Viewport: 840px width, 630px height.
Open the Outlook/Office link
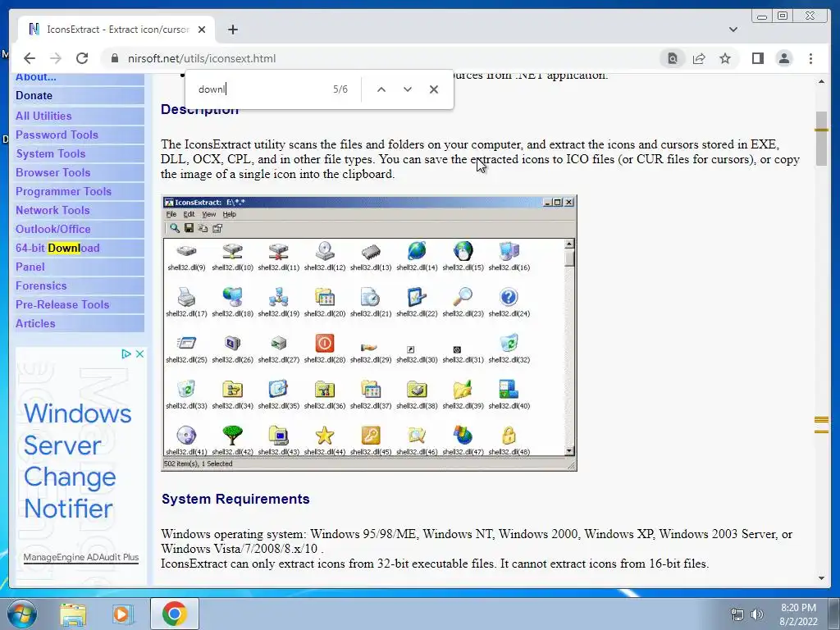(53, 229)
